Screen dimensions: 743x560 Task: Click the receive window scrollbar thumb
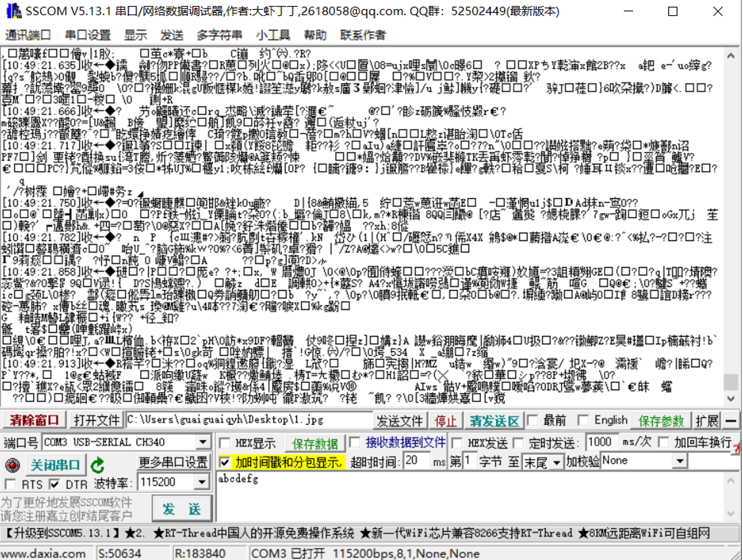pos(730,382)
